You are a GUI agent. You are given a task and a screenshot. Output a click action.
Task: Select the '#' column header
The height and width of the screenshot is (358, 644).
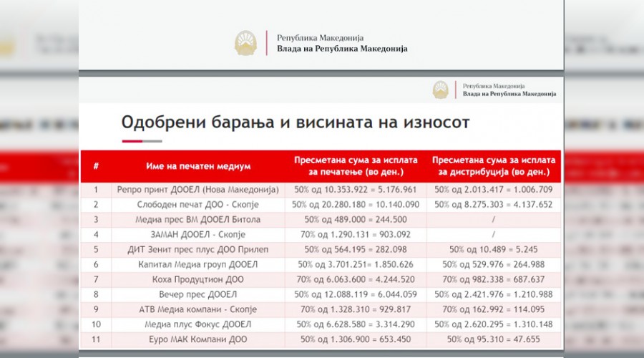[x=96, y=166]
